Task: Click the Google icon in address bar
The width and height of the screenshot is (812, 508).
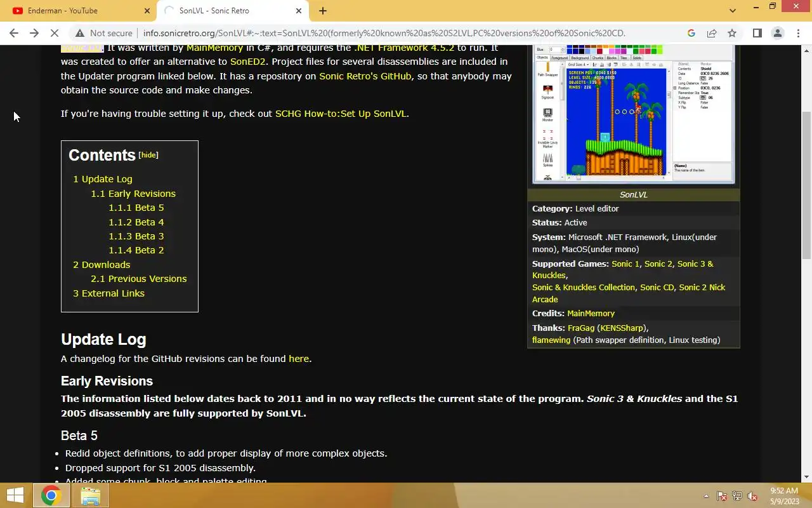Action: [x=691, y=33]
